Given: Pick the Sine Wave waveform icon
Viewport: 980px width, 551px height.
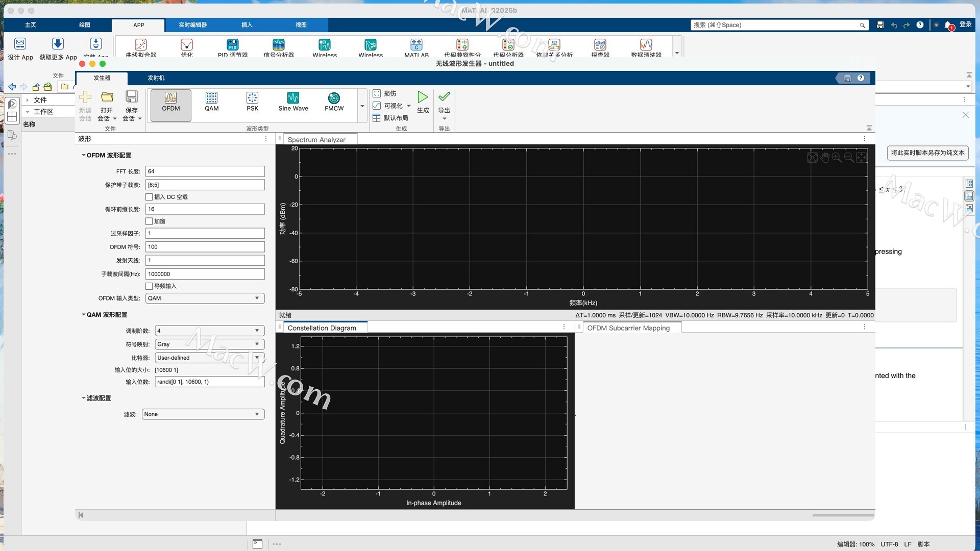Looking at the screenshot, I should click(x=293, y=98).
